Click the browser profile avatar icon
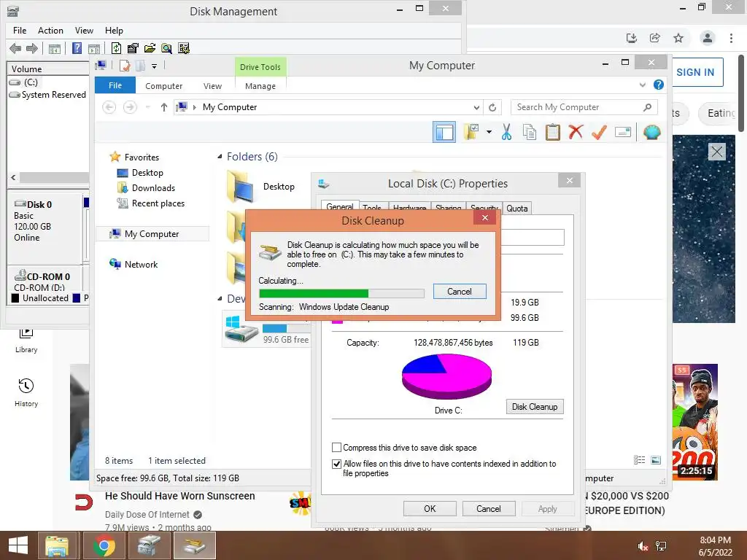The height and width of the screenshot is (560, 747). [x=708, y=38]
